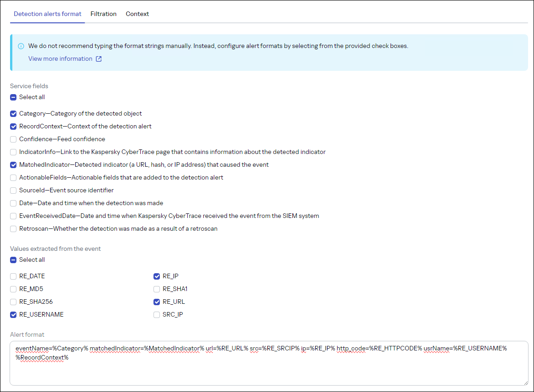Enable the Retroscan checkbox
Screen dimensions: 534x392
click(x=13, y=229)
